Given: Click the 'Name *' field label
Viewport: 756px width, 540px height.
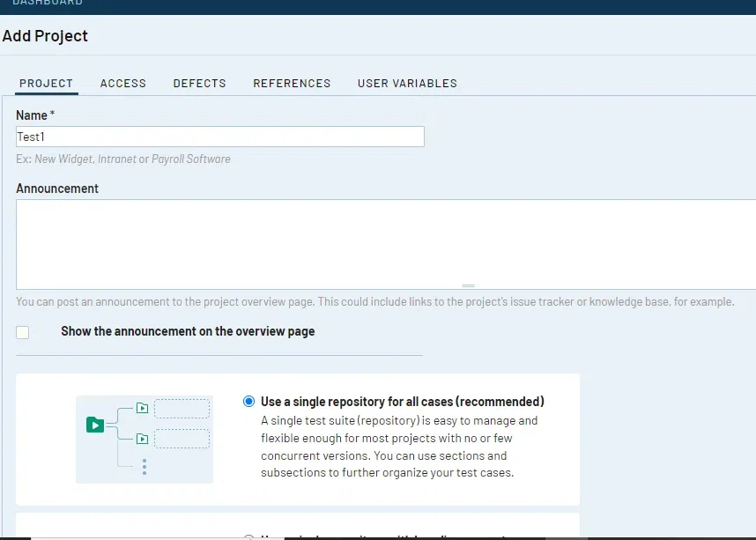Looking at the screenshot, I should pyautogui.click(x=35, y=115).
